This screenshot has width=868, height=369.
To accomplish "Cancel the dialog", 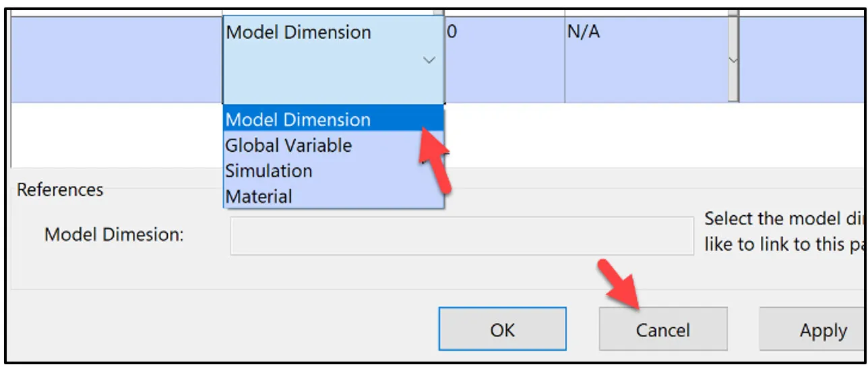I will [662, 329].
